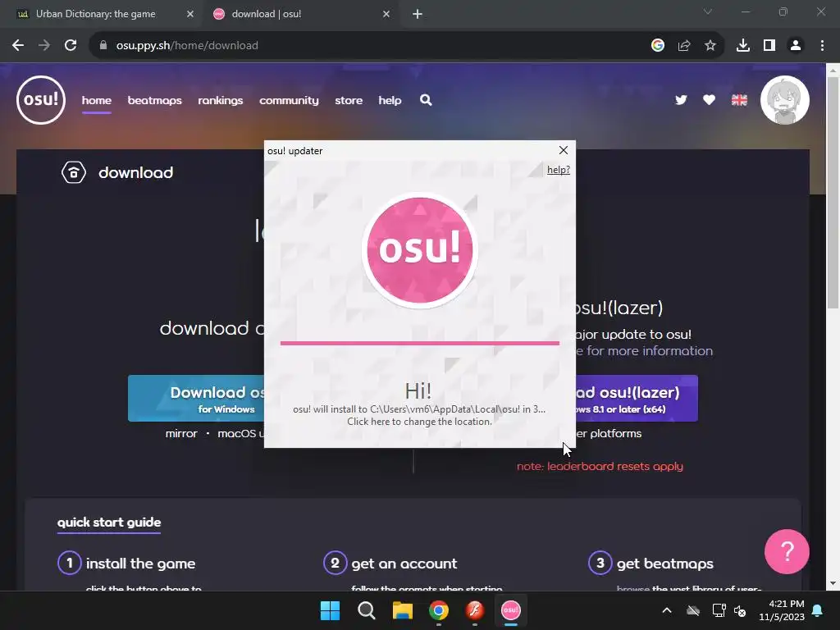Click the heart support icon

pyautogui.click(x=709, y=100)
